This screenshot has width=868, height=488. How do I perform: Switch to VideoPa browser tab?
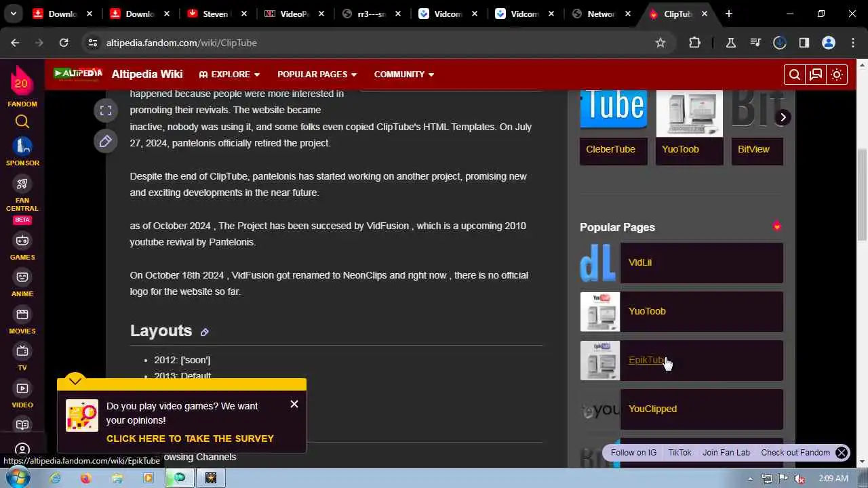click(294, 14)
